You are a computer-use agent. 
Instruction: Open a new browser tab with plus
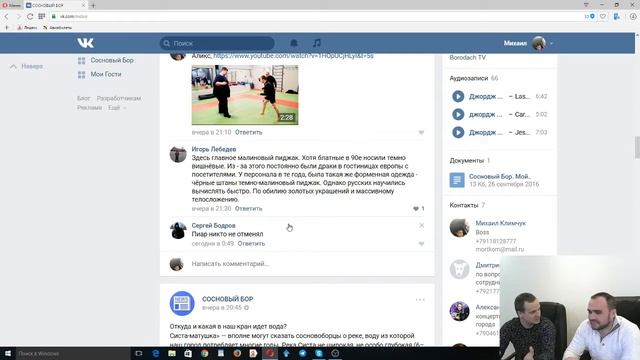pos(93,5)
